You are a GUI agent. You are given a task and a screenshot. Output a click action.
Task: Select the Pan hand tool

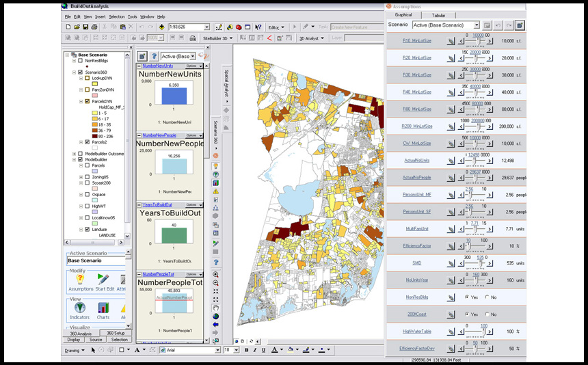pyautogui.click(x=215, y=308)
